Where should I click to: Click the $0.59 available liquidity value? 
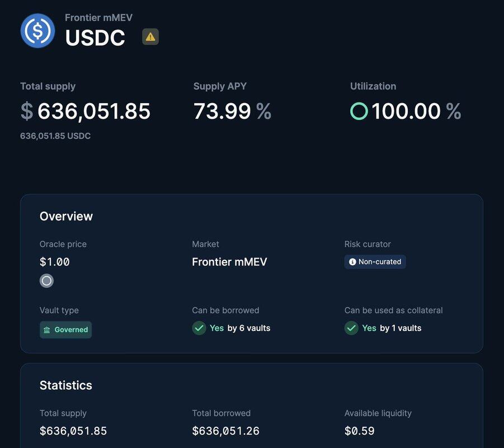pos(359,431)
